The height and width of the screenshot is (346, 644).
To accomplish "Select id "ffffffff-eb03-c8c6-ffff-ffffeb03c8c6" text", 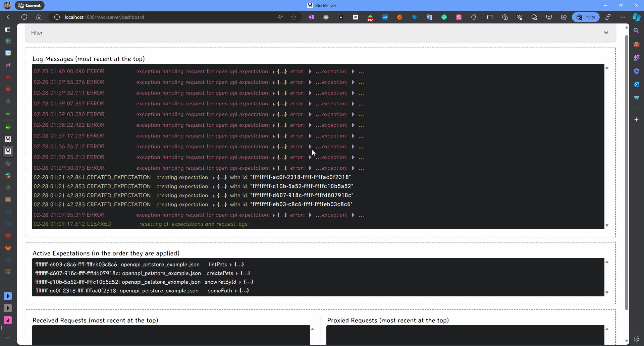I will 301,205.
